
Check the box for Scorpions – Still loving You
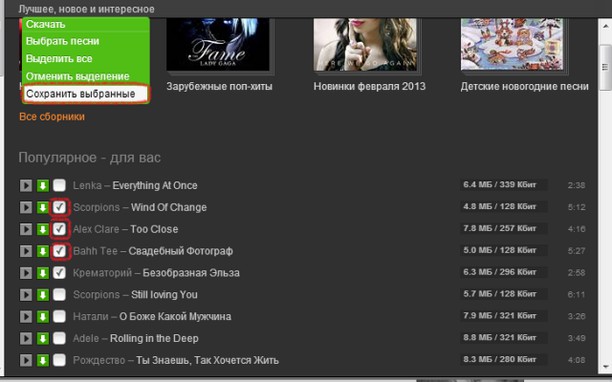59,294
